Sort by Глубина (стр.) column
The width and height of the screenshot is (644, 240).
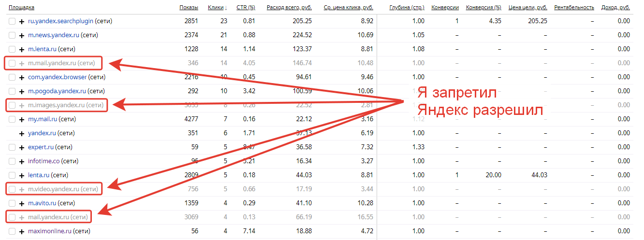tap(407, 7)
